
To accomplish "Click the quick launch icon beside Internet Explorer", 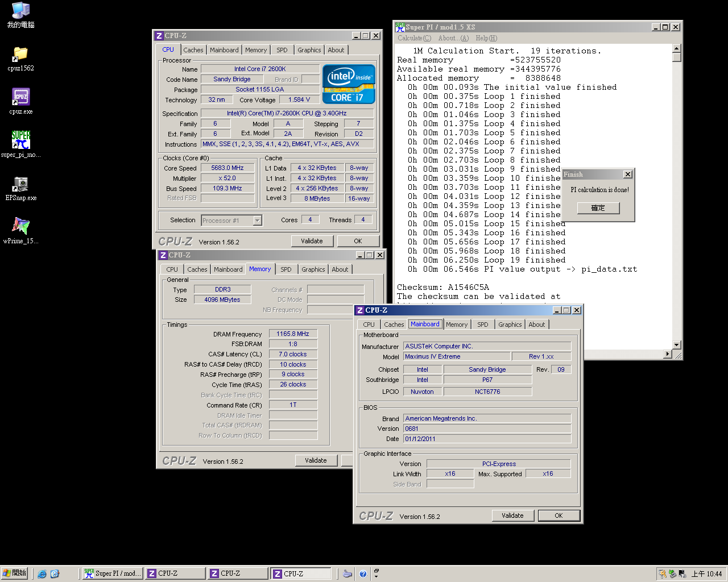I will 55,574.
